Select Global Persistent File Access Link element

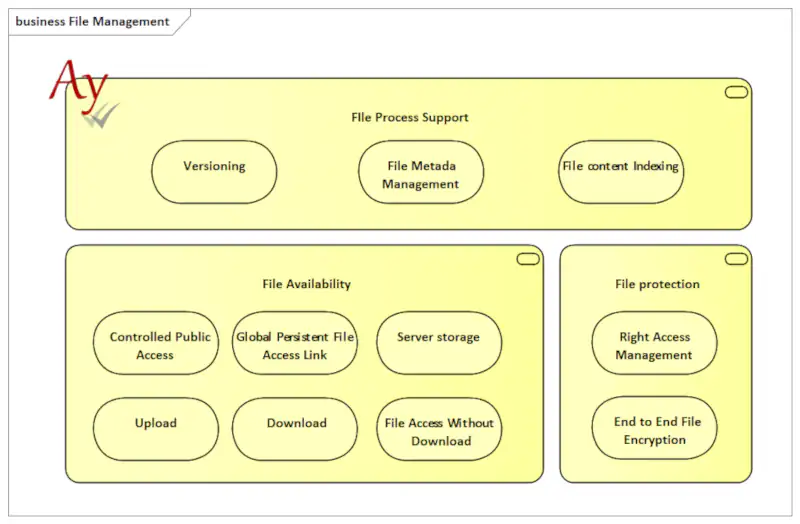point(295,343)
